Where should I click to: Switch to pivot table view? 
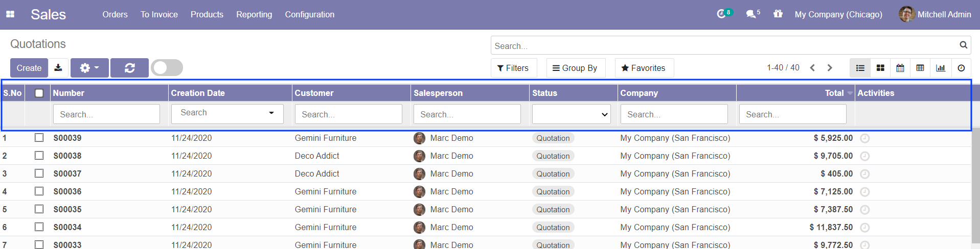click(x=920, y=68)
